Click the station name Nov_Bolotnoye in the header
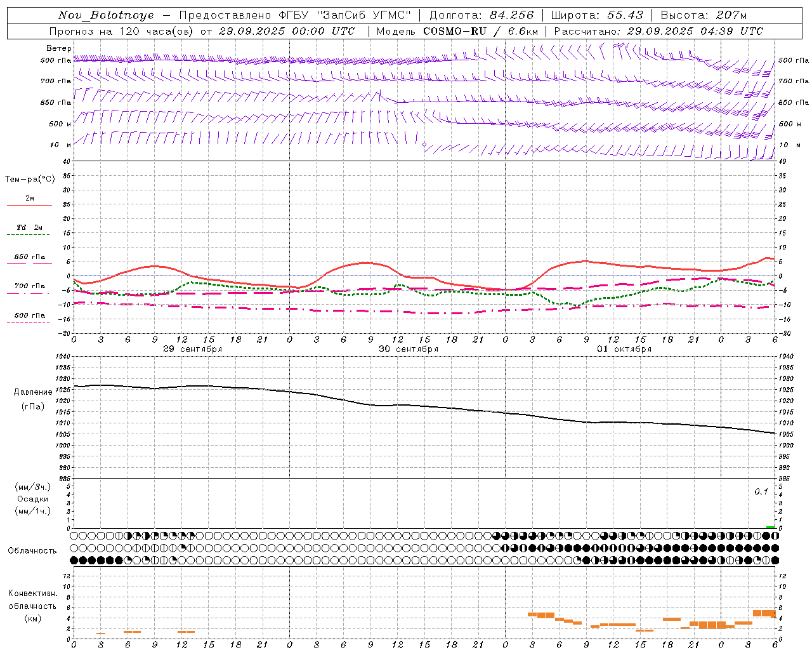 [x=106, y=15]
